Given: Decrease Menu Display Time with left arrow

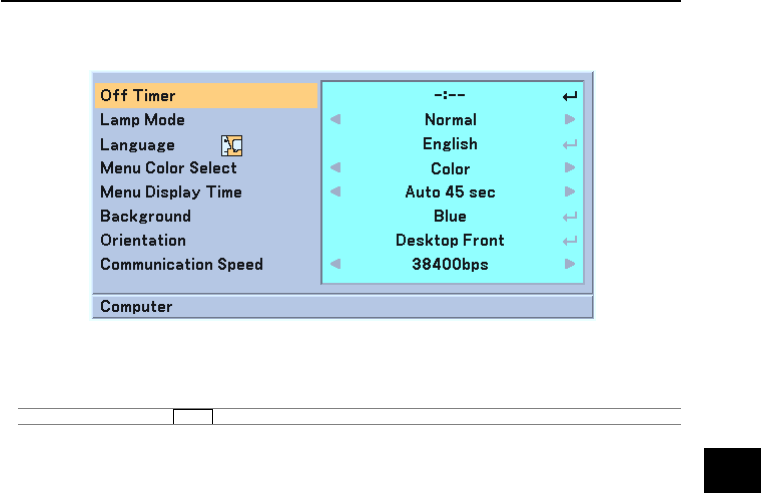Looking at the screenshot, I should click(336, 192).
